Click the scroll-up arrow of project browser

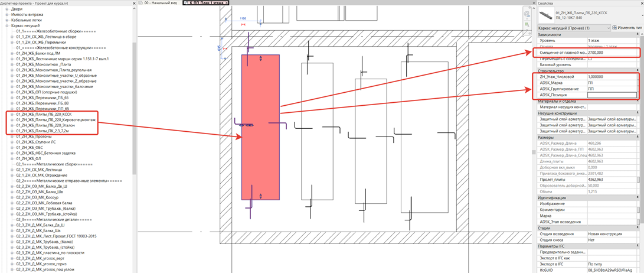pos(135,9)
